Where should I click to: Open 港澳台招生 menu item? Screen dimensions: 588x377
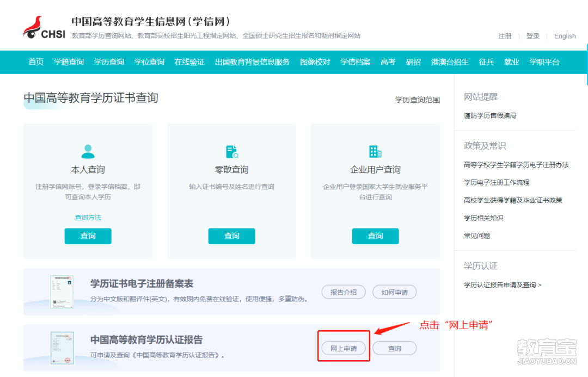pyautogui.click(x=450, y=62)
